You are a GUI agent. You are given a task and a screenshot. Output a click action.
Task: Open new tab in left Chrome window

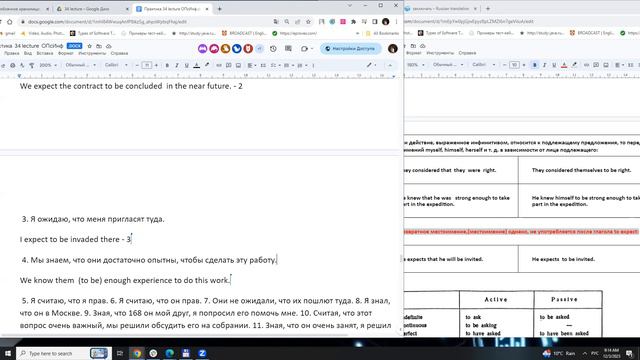(x=220, y=9)
